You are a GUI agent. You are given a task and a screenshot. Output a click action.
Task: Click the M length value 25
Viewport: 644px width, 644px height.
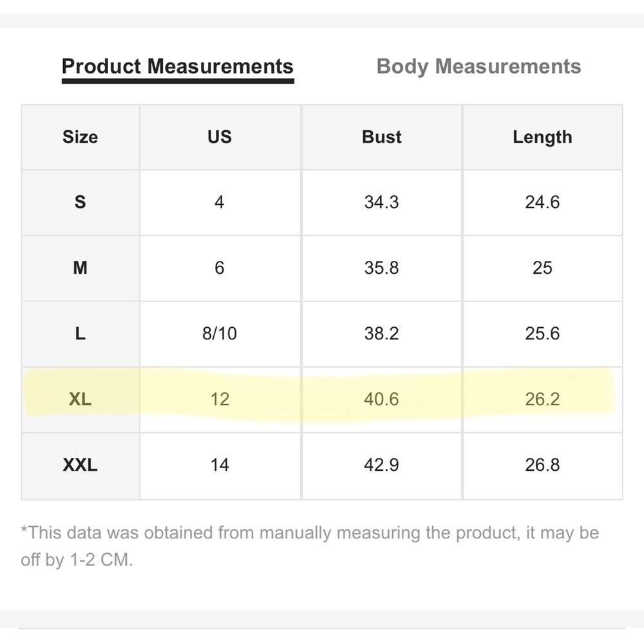(542, 268)
